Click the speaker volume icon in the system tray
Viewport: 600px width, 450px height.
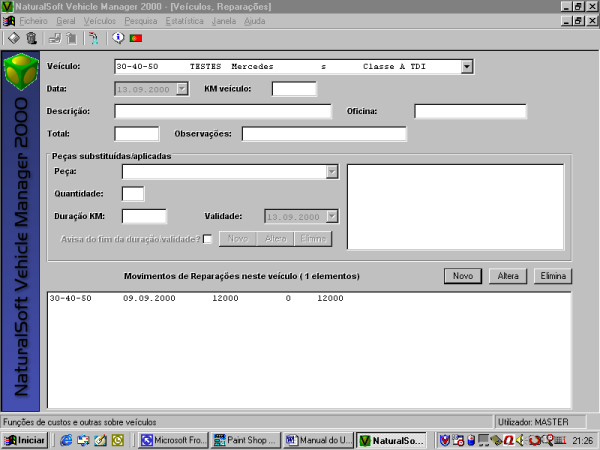coord(521,440)
